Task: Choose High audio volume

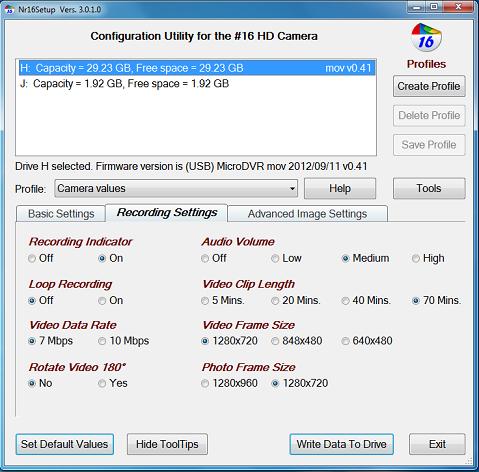Action: [x=416, y=258]
